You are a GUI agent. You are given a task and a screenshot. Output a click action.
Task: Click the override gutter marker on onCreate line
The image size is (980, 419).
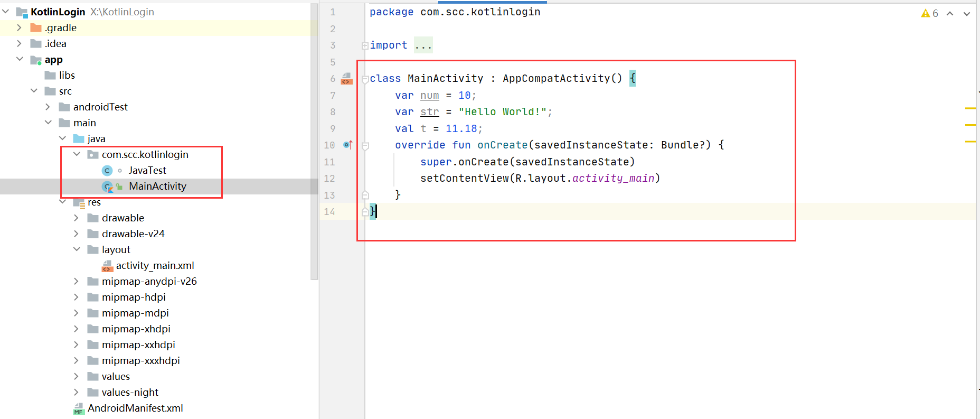coord(348,145)
